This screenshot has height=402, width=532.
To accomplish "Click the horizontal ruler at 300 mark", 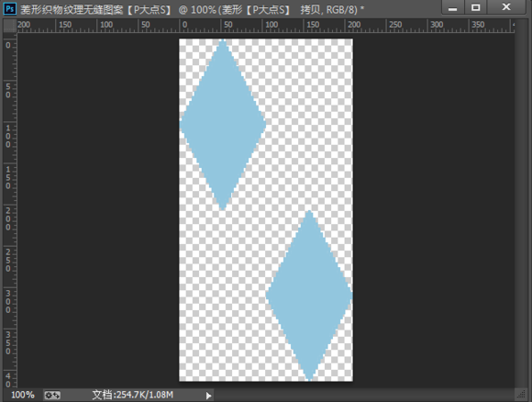I will coord(437,25).
